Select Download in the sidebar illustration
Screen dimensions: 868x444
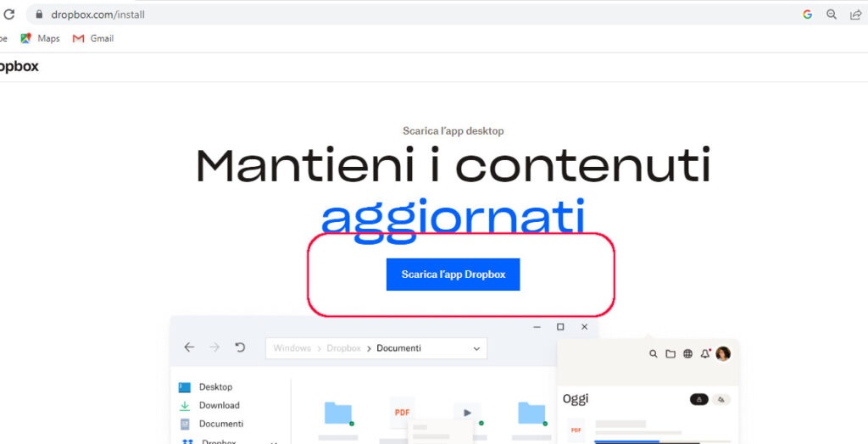209,405
